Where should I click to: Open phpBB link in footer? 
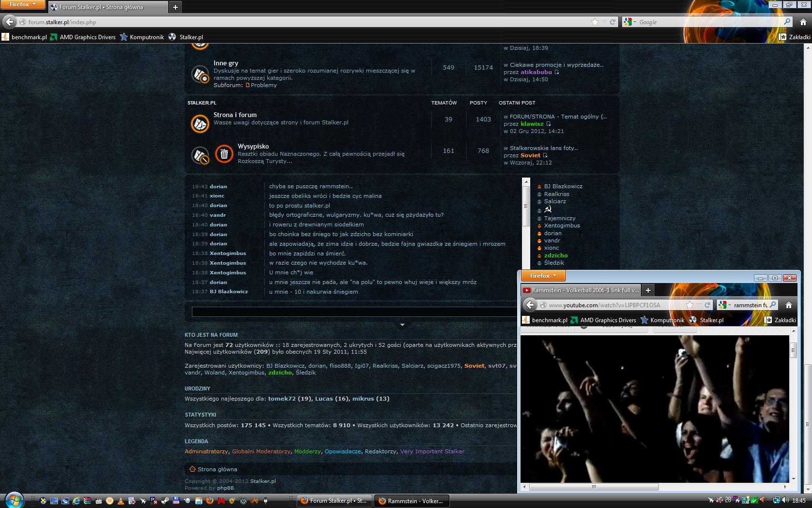(225, 488)
